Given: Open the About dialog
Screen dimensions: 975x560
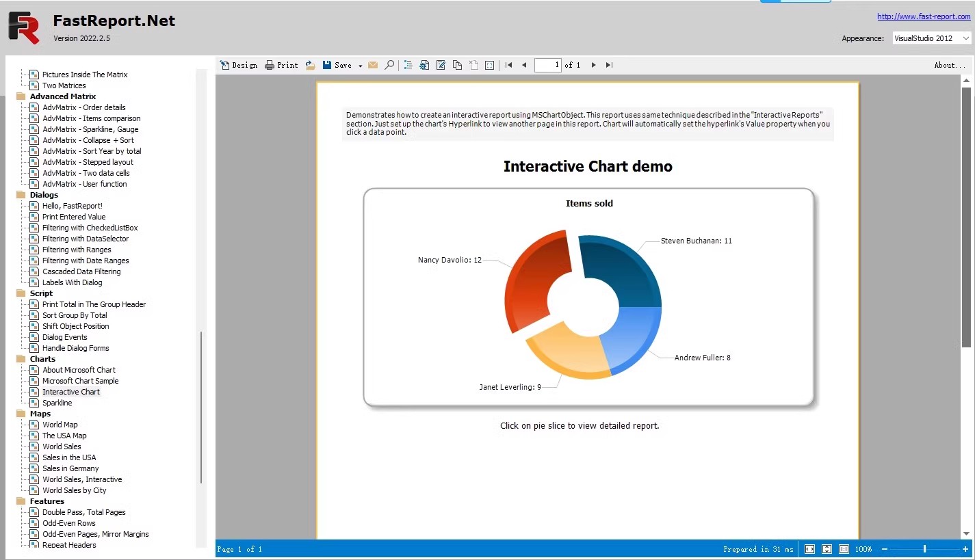Looking at the screenshot, I should tap(950, 65).
